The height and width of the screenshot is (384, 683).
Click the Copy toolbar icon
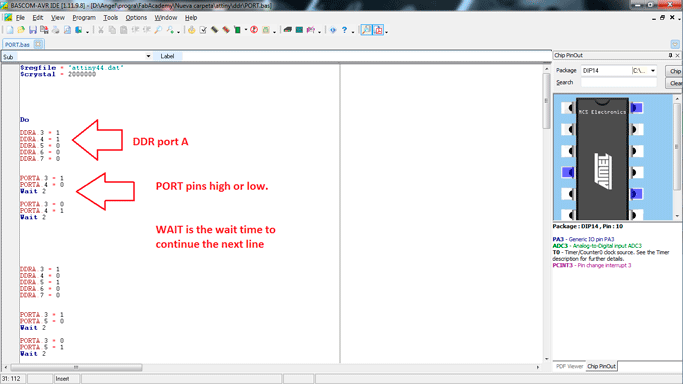(112, 30)
